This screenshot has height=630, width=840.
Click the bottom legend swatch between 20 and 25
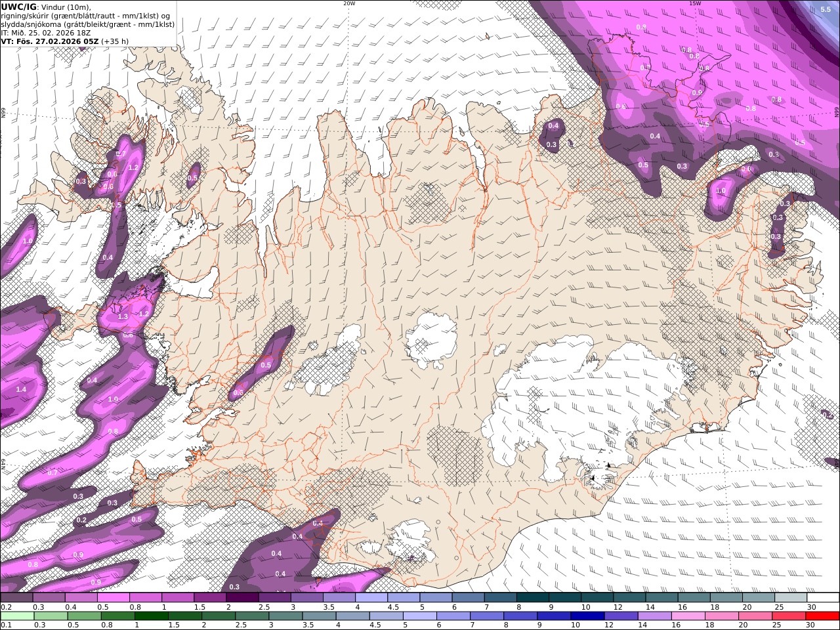coord(755,616)
